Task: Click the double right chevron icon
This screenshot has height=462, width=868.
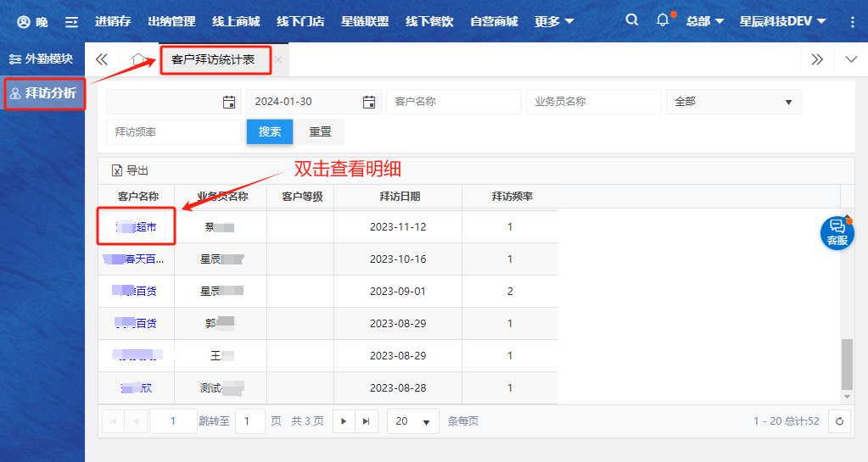Action: [x=816, y=59]
